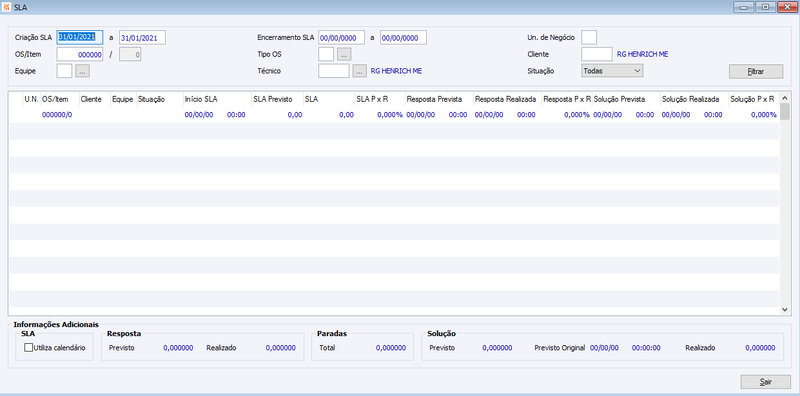
Task: Select the U.N. column header
Action: pos(31,100)
